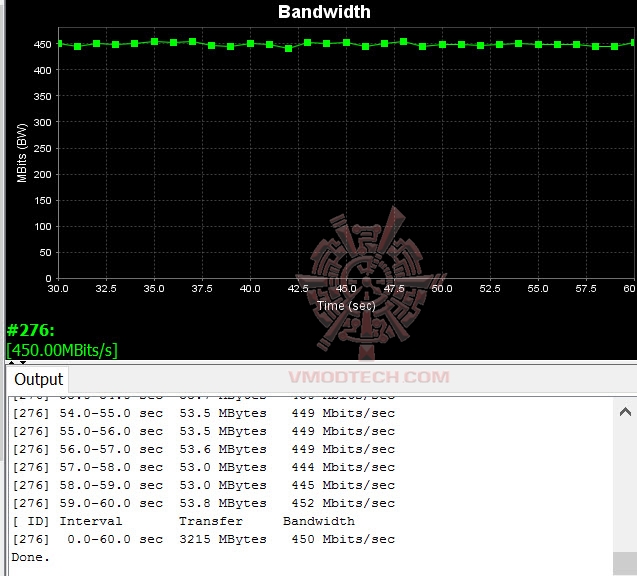Click the splitter collapse-up arrow above Output
637x576 pixels.
tap(11, 362)
